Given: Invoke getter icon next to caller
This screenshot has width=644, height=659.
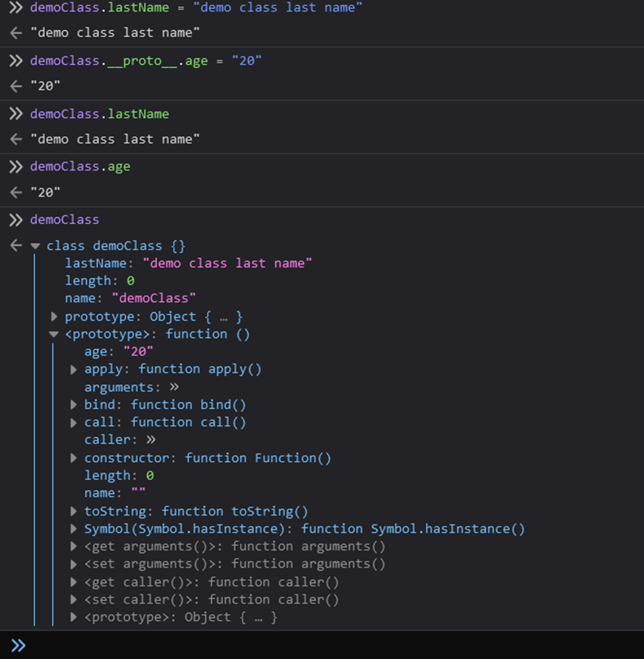Looking at the screenshot, I should (151, 440).
